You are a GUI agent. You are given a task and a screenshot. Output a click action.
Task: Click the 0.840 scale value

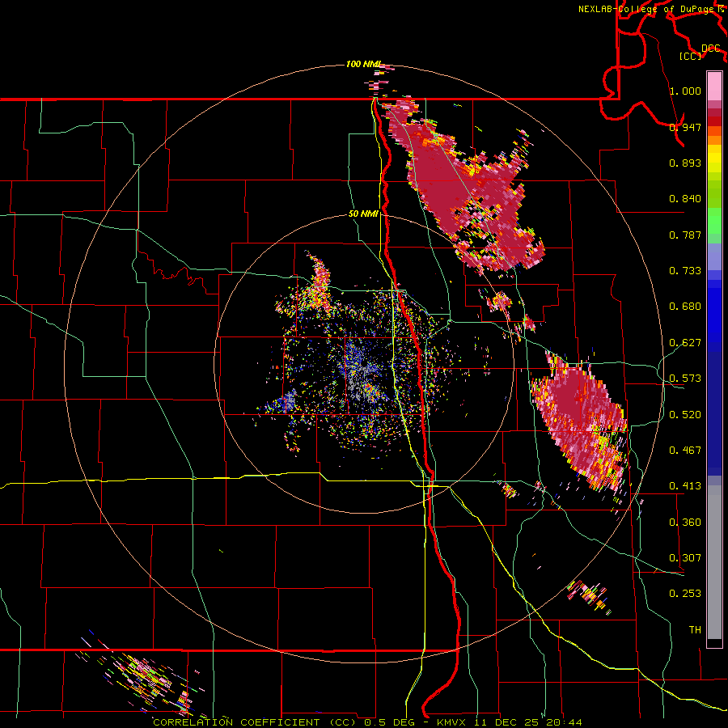(x=685, y=199)
